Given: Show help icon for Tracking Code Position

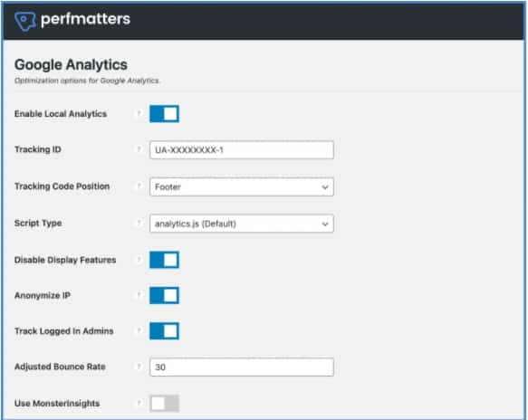Looking at the screenshot, I should tap(138, 186).
